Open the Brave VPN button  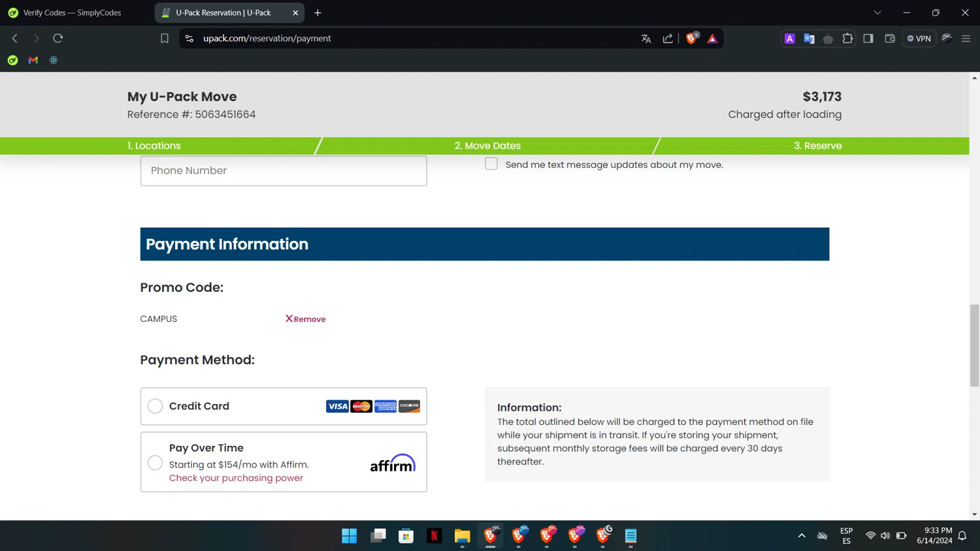point(919,39)
